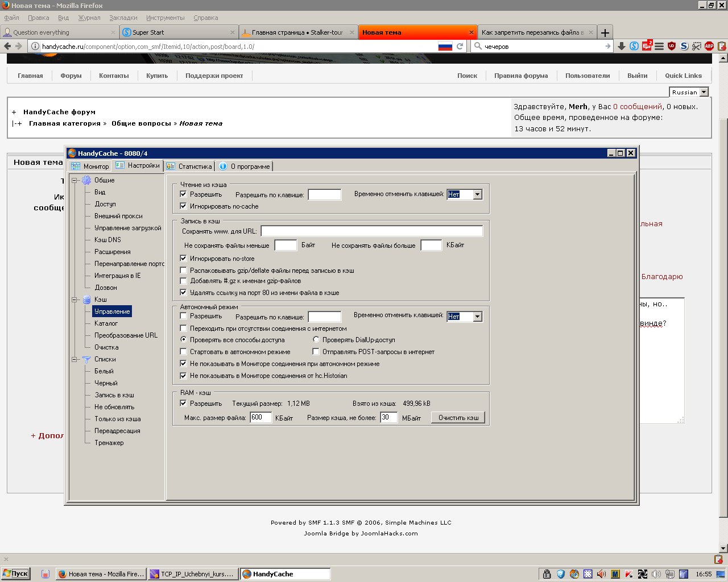Image resolution: width=728 pixels, height=582 pixels.
Task: Click the red speaker tray icon
Action: point(601,574)
